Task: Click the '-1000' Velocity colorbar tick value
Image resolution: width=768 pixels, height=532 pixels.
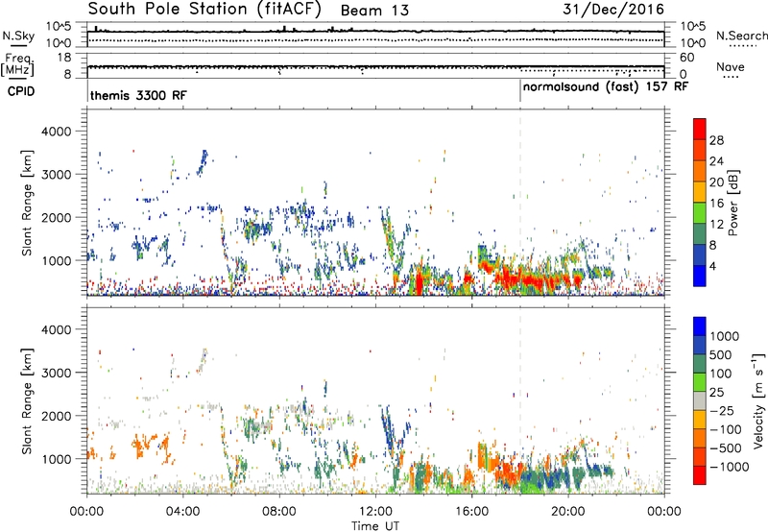Action: [730, 467]
